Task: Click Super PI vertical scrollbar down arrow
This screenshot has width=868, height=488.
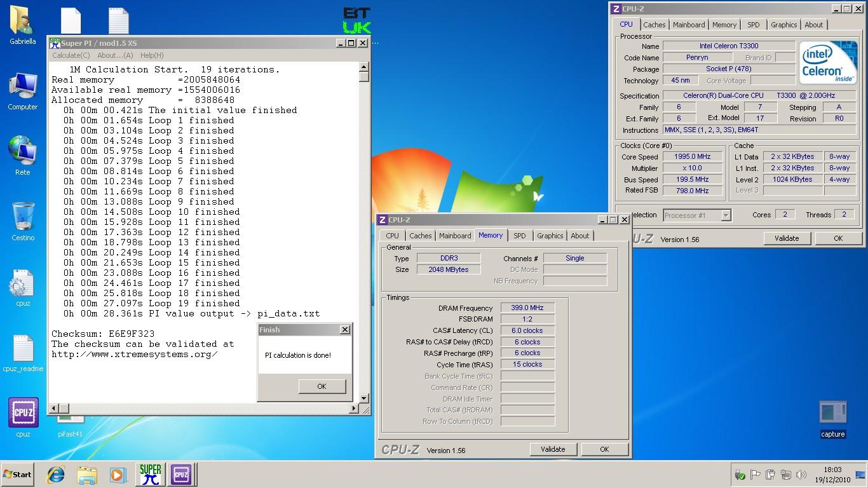Action: pos(363,398)
